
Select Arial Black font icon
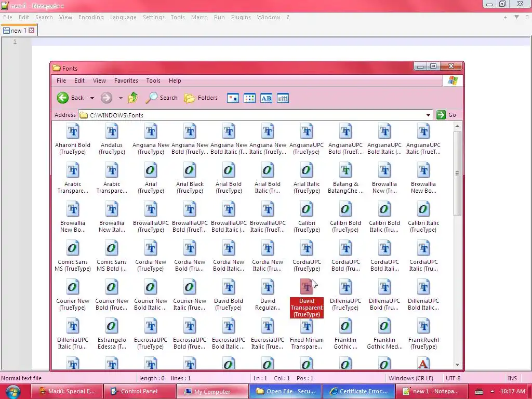pos(190,170)
